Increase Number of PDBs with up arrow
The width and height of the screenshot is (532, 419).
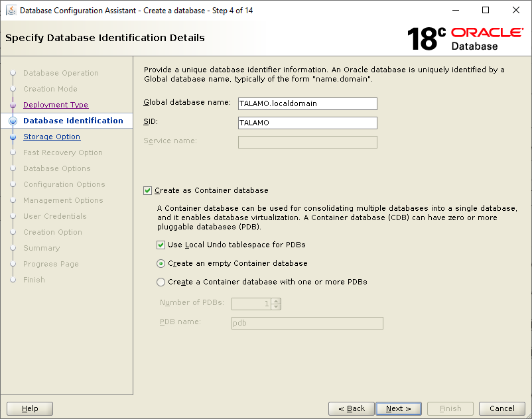click(276, 301)
